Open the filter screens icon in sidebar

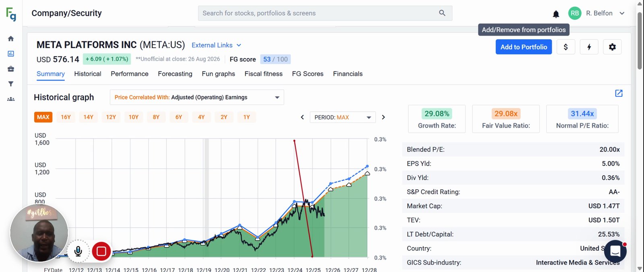[11, 84]
